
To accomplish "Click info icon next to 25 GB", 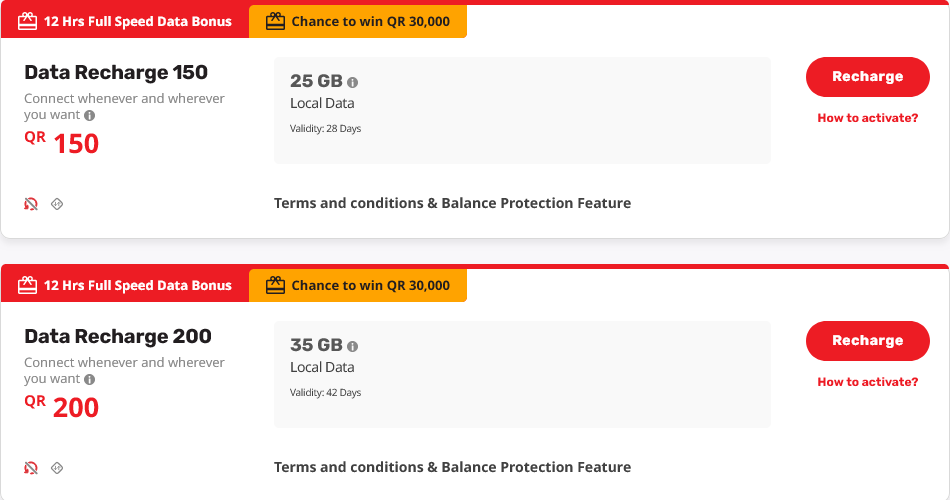I will tap(353, 82).
